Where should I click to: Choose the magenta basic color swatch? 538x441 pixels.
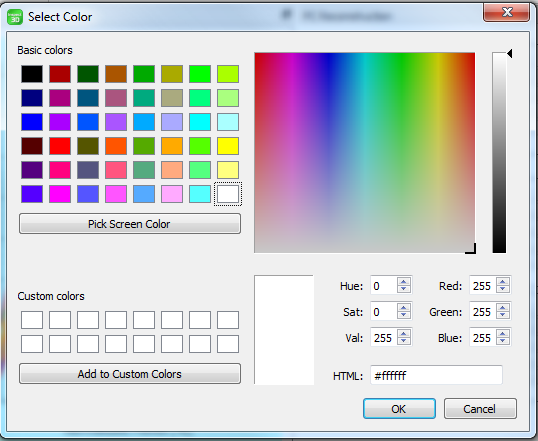60,194
